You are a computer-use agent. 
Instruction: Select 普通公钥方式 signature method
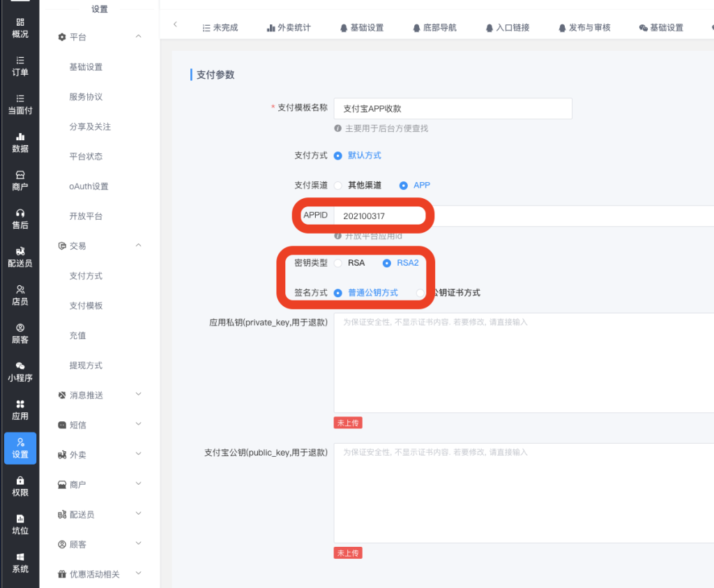(338, 293)
